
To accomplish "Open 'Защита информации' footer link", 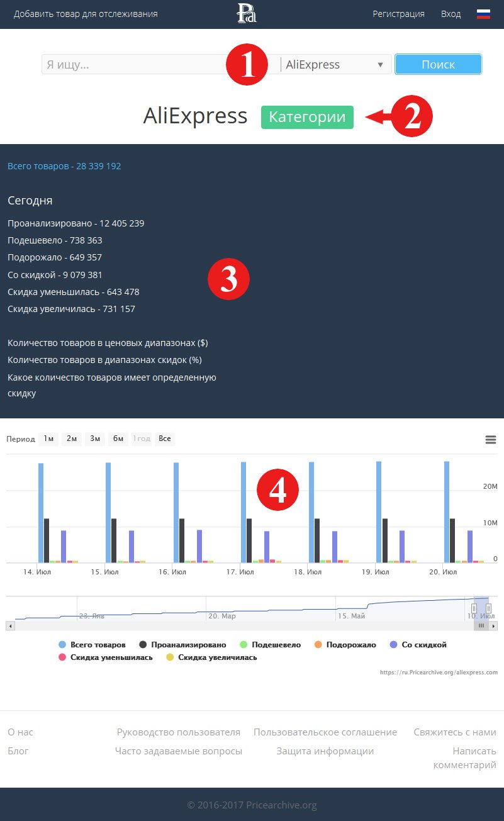I will point(325,751).
